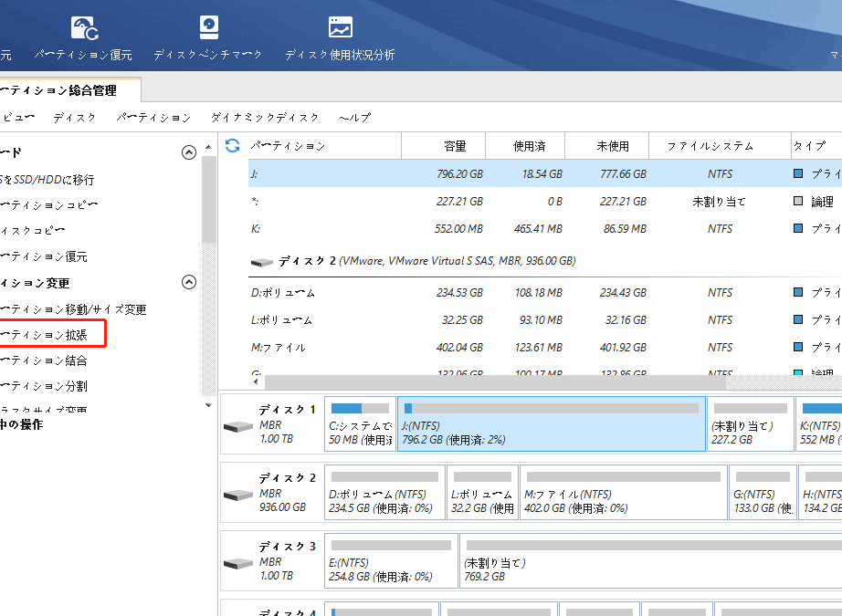Select J:(NTFS) 796.2 GB block

coord(552,424)
